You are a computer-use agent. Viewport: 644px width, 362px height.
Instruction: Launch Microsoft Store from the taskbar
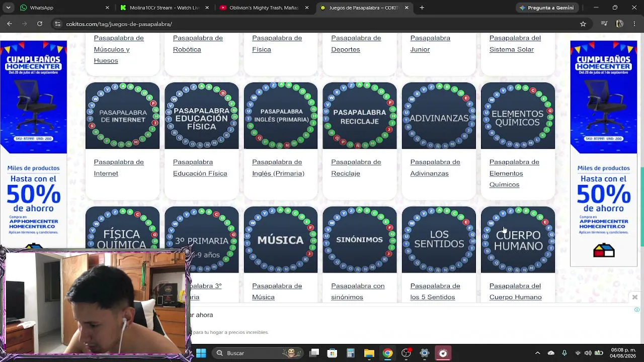tap(332, 353)
